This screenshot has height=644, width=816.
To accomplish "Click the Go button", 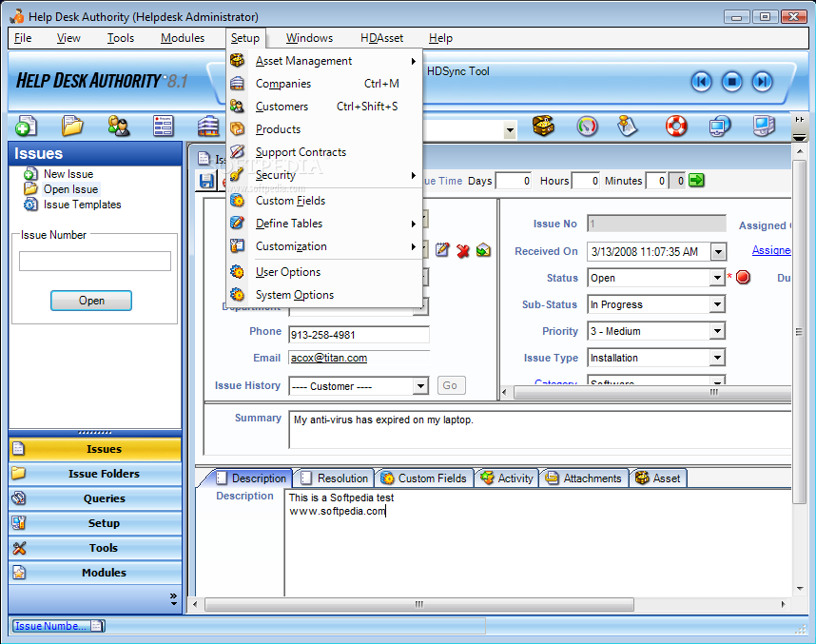I will coord(451,385).
